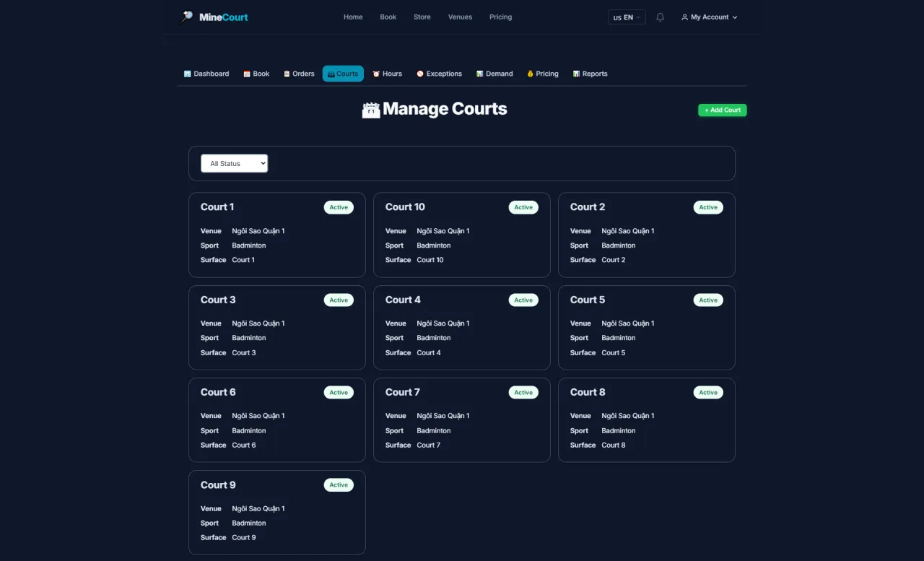
Task: Click the Active badge on Court 2
Action: pyautogui.click(x=708, y=207)
